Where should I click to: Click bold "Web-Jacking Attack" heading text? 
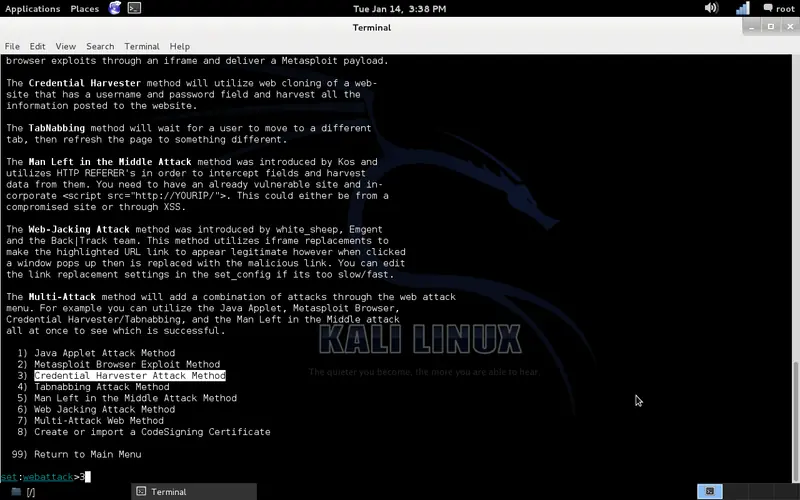point(79,230)
